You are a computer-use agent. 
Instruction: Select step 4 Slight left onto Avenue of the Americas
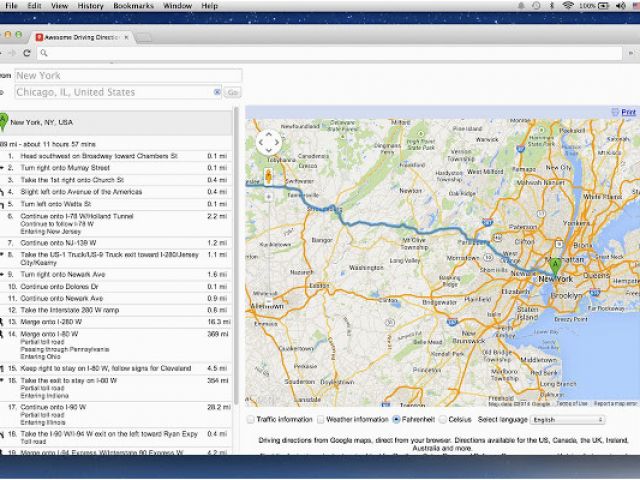(116, 192)
